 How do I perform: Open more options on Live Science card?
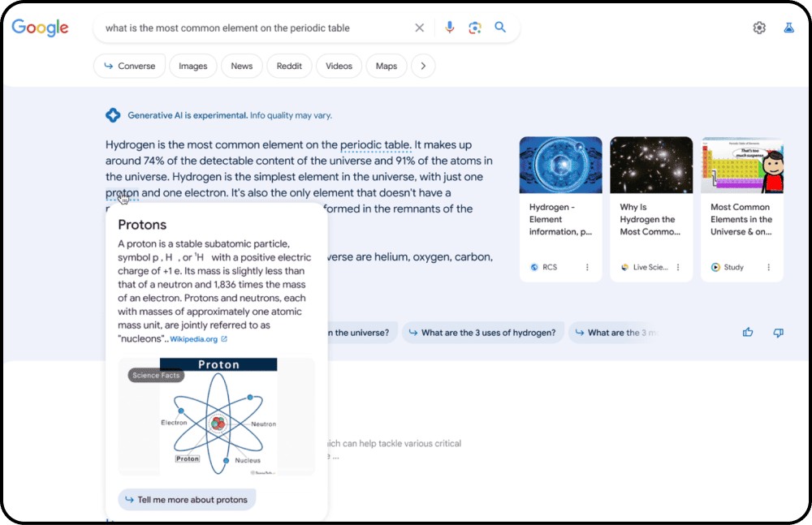678,267
